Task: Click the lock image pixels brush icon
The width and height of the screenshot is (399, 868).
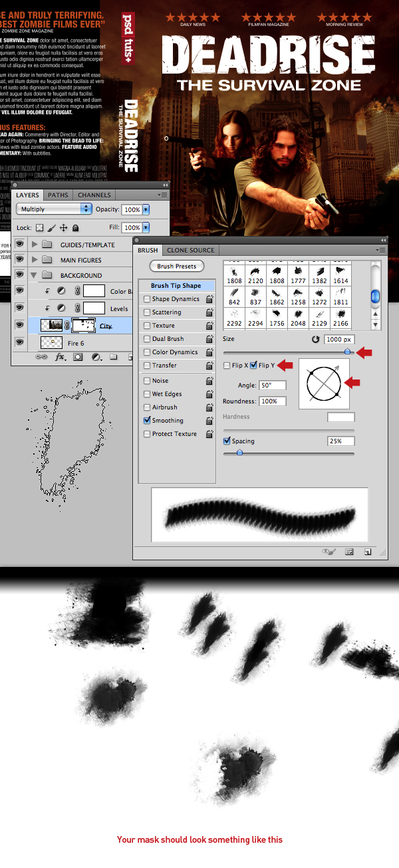Action: 51,227
